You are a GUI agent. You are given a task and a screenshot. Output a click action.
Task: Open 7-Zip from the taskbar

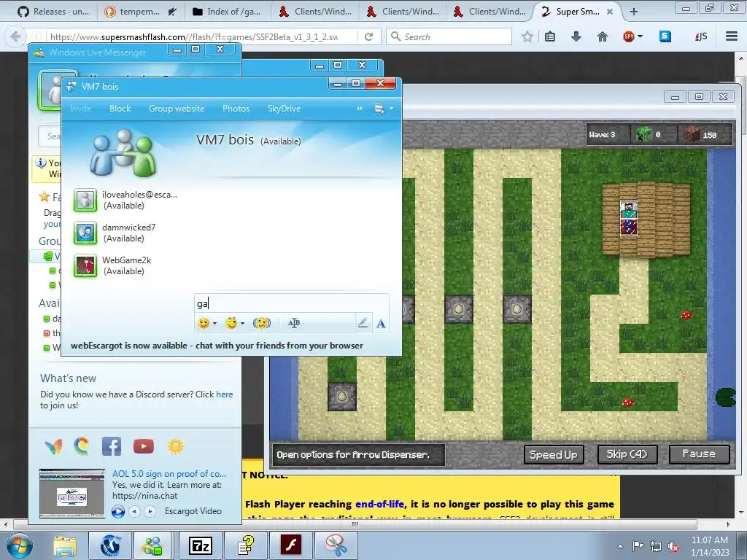tap(200, 545)
